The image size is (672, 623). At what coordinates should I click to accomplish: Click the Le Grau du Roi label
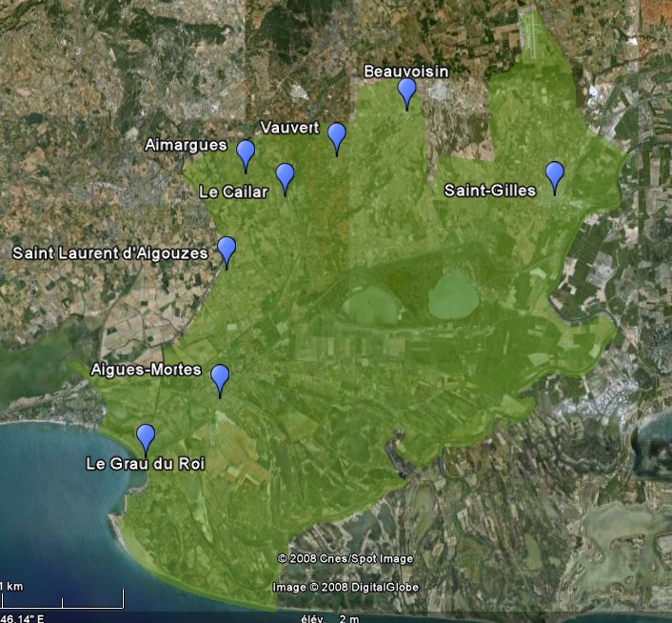click(145, 465)
